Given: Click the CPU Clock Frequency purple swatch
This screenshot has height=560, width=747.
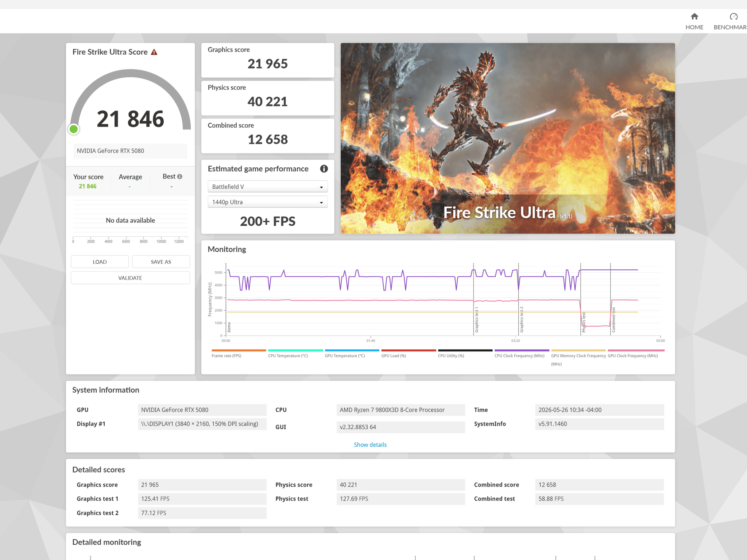Looking at the screenshot, I should click(522, 350).
